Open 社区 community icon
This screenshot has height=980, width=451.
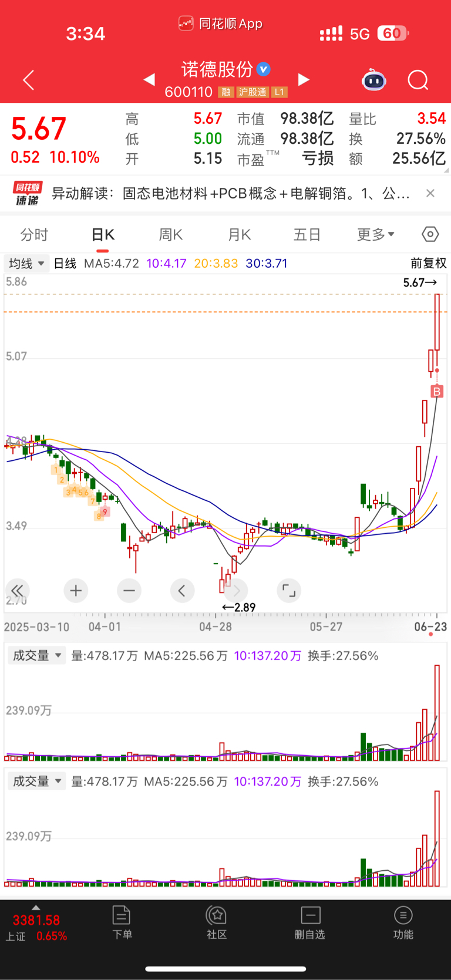pyautogui.click(x=217, y=922)
